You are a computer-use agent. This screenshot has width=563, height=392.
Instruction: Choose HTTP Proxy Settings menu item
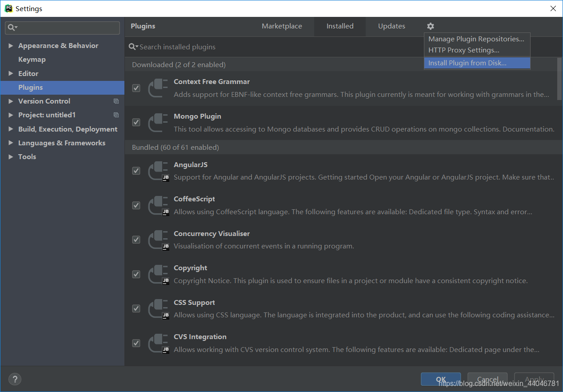[477, 50]
